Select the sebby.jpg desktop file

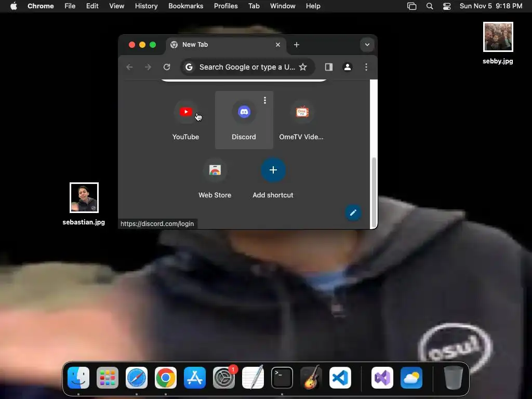tap(498, 43)
